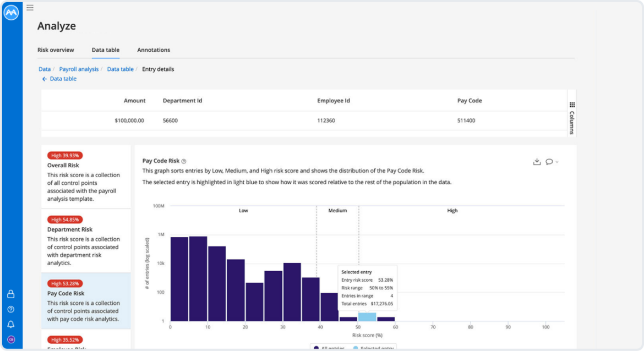The height and width of the screenshot is (351, 644).
Task: Click the circular app logo in top-left corner
Action: tap(11, 12)
